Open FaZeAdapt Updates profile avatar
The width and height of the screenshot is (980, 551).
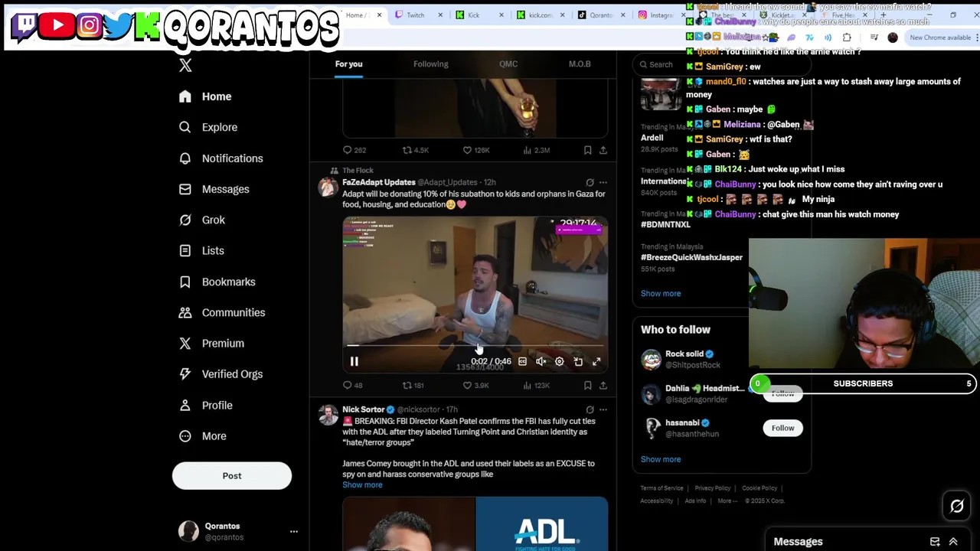pos(328,187)
